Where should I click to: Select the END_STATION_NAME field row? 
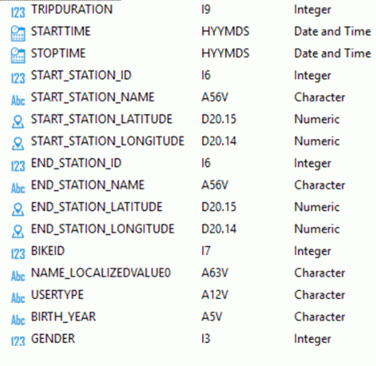click(191, 185)
